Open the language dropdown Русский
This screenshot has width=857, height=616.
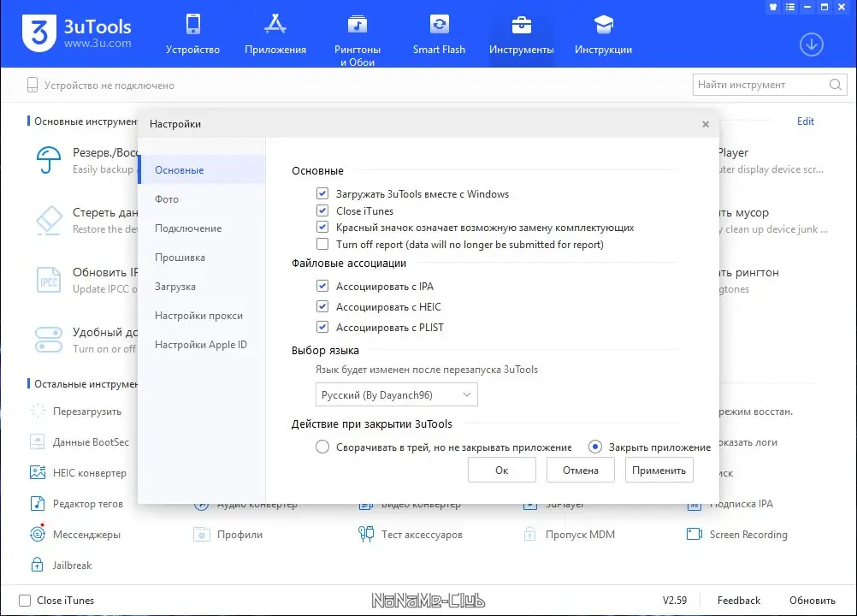coord(397,394)
